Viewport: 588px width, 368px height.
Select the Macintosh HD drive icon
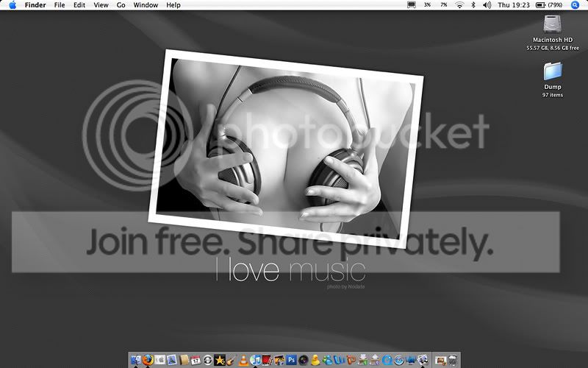click(x=553, y=24)
